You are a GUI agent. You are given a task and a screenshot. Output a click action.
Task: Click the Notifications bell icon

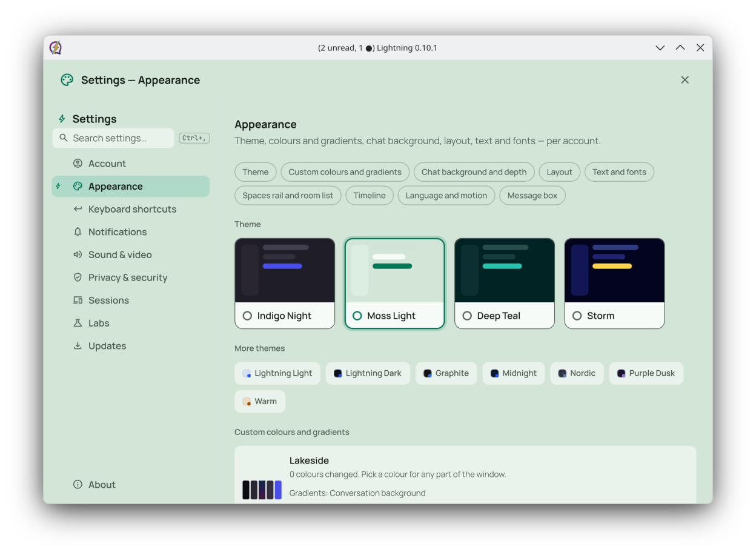click(78, 232)
